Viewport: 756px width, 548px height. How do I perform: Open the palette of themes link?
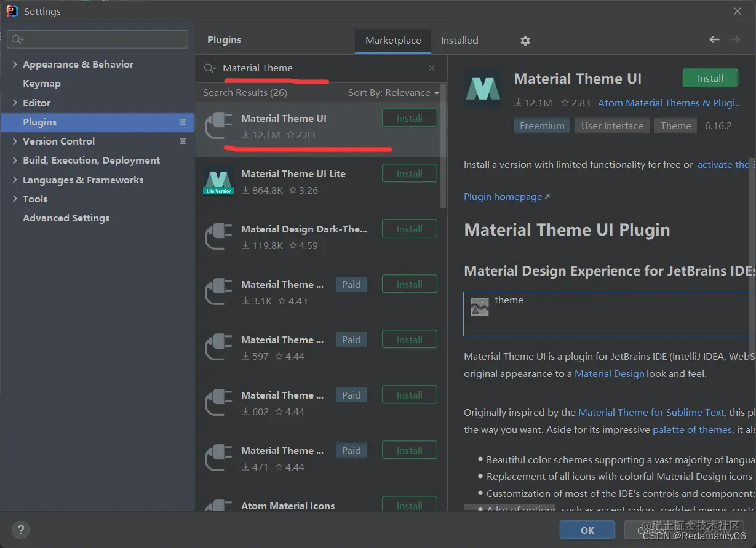(x=692, y=430)
